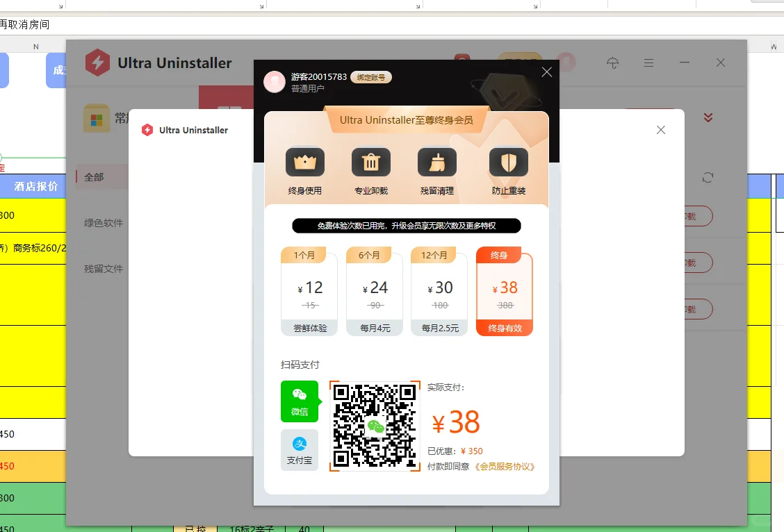The height and width of the screenshot is (532, 784).
Task: Click the trash can 专业卸载 uninstall icon
Action: point(371,161)
